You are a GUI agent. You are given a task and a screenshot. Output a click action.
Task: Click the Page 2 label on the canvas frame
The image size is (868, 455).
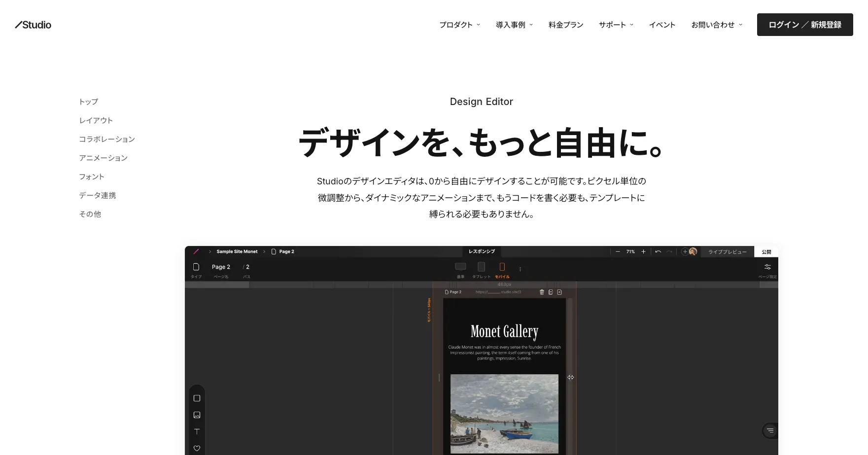pyautogui.click(x=453, y=292)
